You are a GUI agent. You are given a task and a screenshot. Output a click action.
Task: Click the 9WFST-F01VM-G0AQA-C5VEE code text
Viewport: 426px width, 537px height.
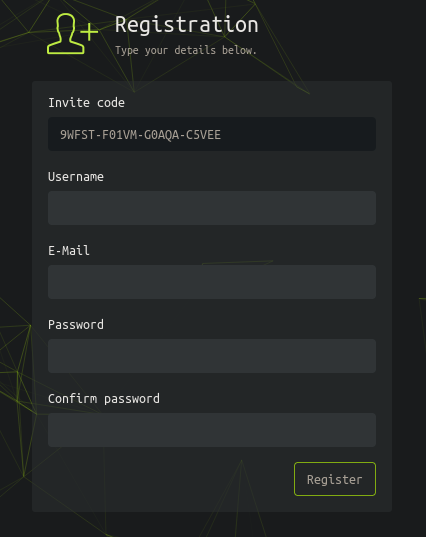click(140, 135)
